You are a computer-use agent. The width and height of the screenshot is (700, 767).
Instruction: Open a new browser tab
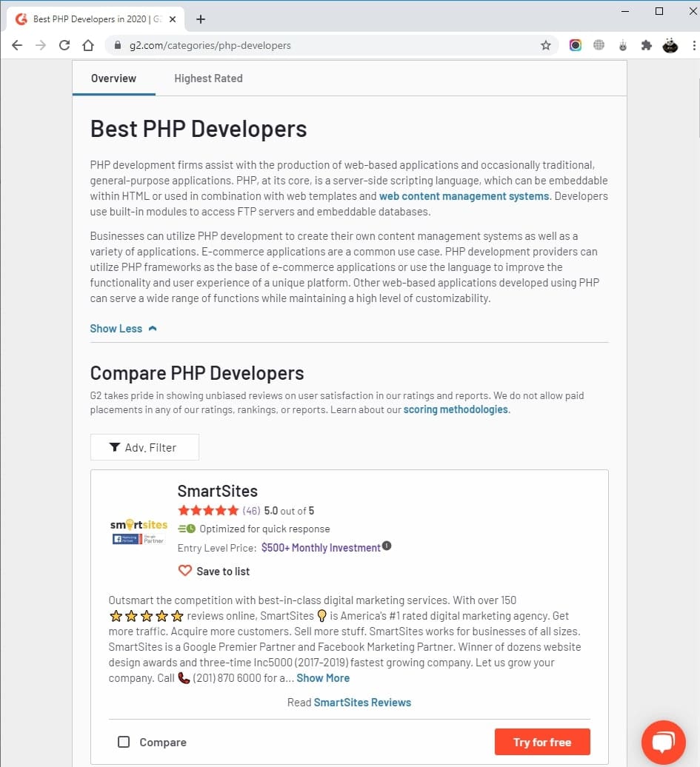click(x=200, y=19)
